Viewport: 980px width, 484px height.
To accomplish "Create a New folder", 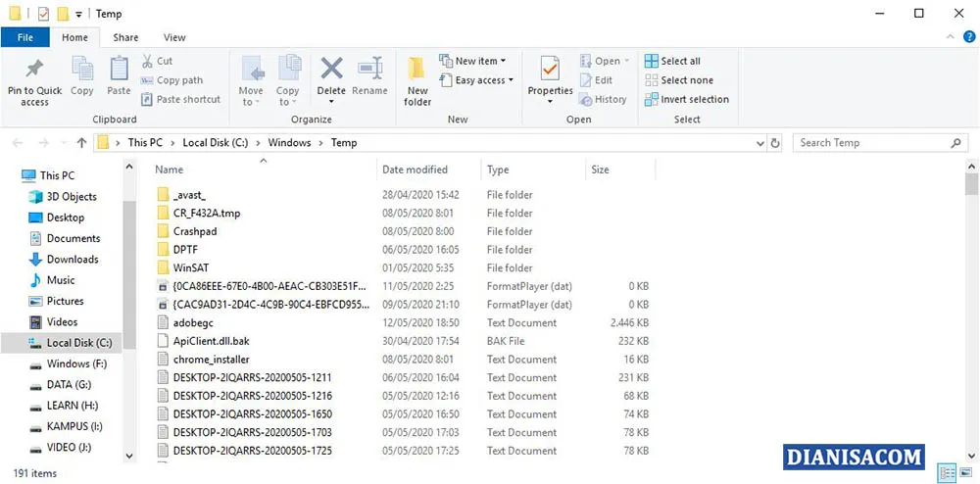I will [417, 81].
